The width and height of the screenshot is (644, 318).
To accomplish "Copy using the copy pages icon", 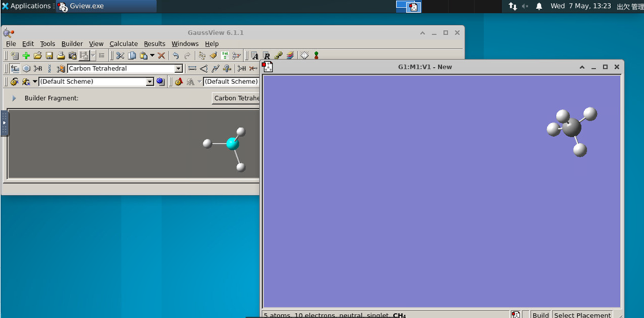I will pyautogui.click(x=132, y=55).
